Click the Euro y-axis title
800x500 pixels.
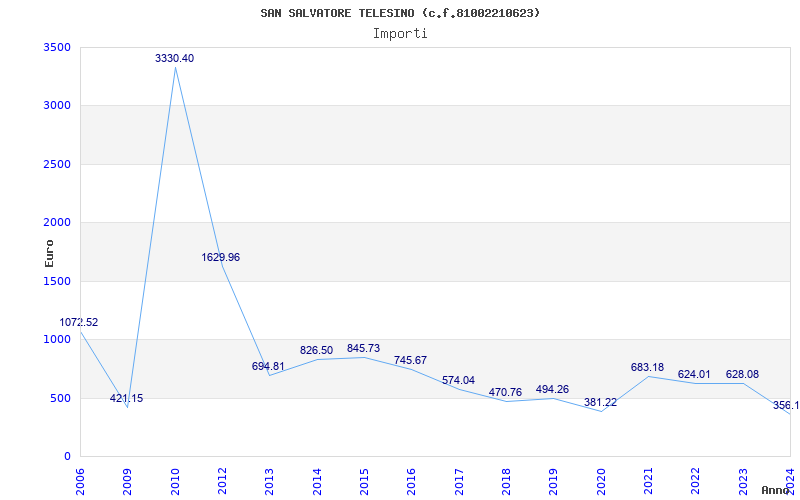tap(49, 253)
